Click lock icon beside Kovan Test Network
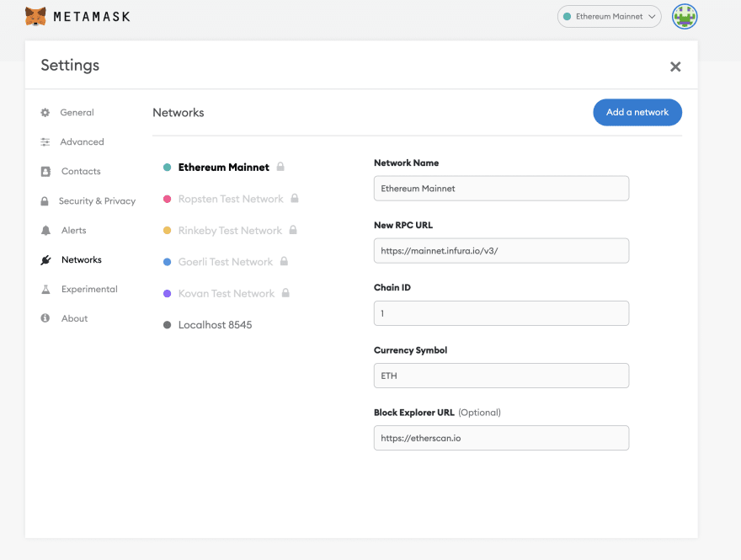Image resolution: width=741 pixels, height=560 pixels. (x=285, y=292)
